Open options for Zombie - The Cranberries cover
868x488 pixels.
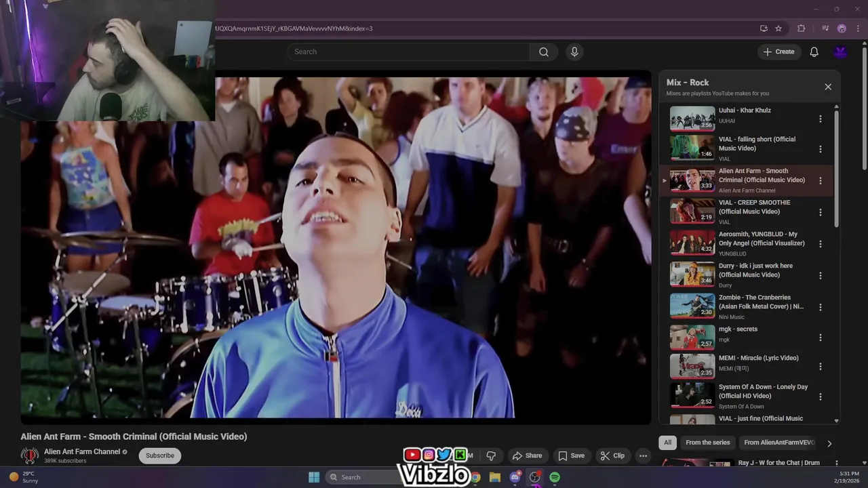[820, 307]
